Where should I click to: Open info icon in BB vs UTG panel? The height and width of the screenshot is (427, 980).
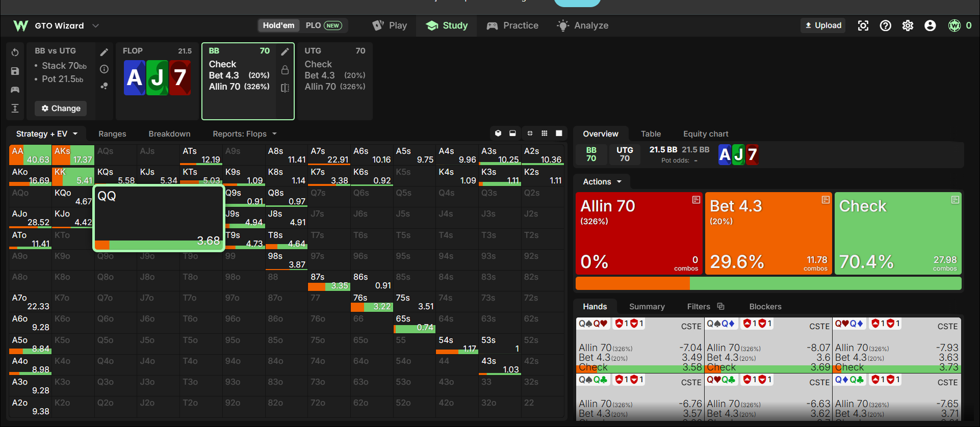coord(104,69)
